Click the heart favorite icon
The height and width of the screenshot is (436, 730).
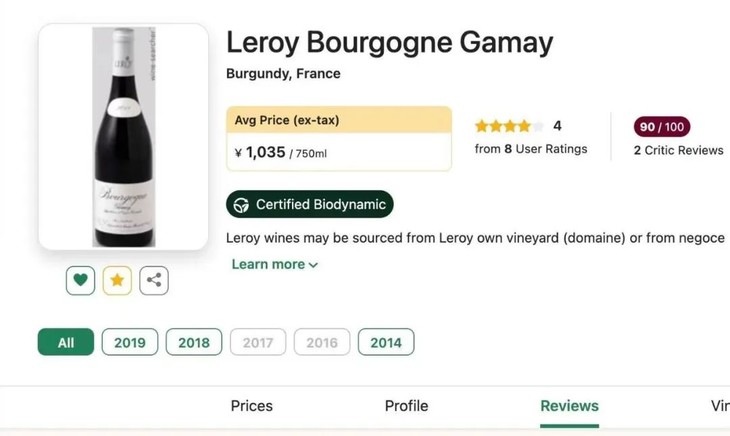point(81,280)
